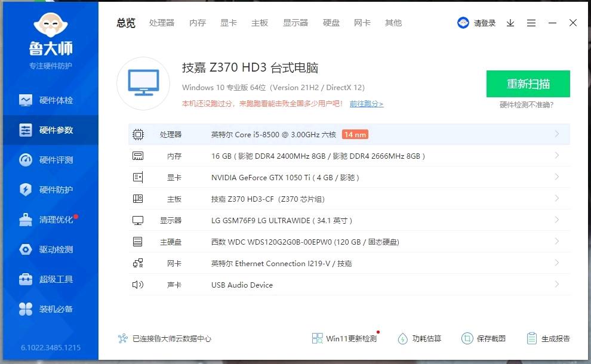Viewport: 591px width, 364px height.
Task: Select 硬件参数 sidebar item
Action: (51, 130)
